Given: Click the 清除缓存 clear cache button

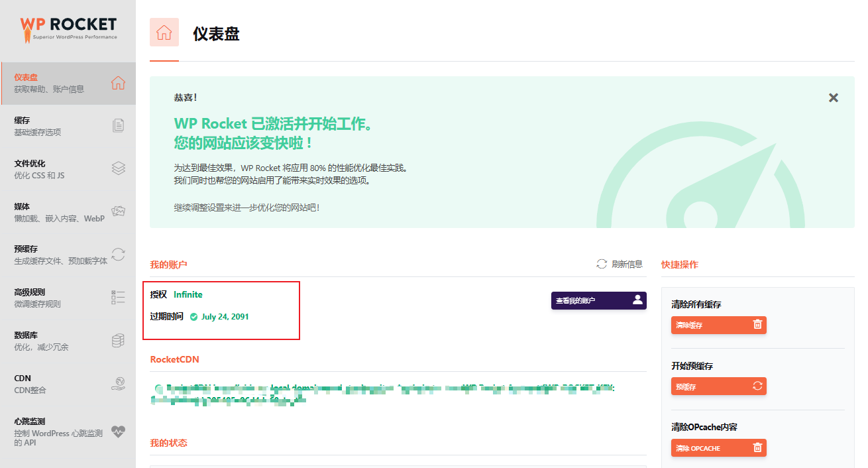Looking at the screenshot, I should (x=719, y=325).
